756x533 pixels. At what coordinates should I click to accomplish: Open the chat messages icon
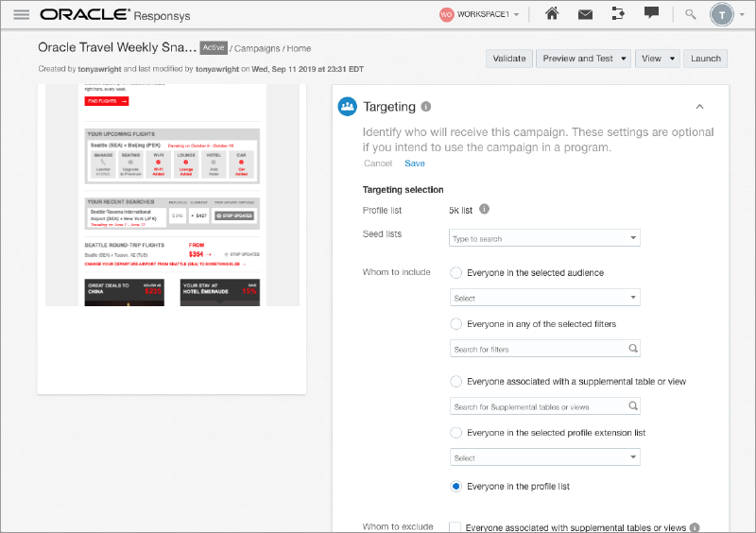point(651,13)
